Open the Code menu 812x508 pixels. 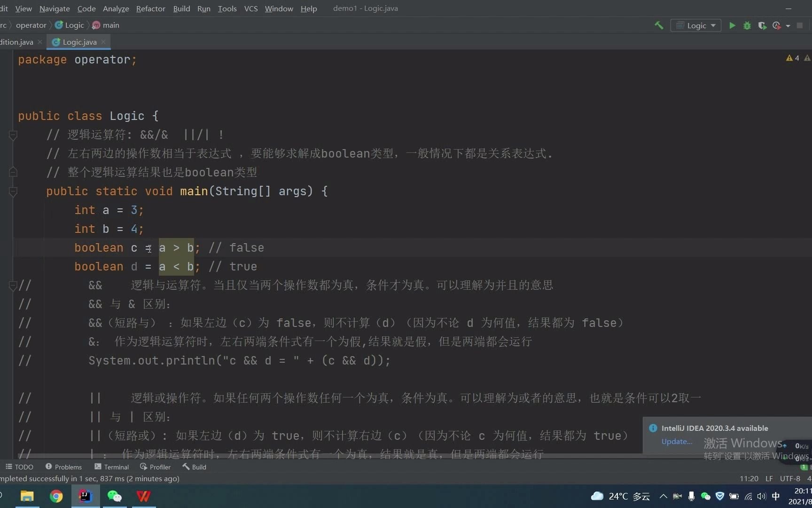click(x=86, y=8)
